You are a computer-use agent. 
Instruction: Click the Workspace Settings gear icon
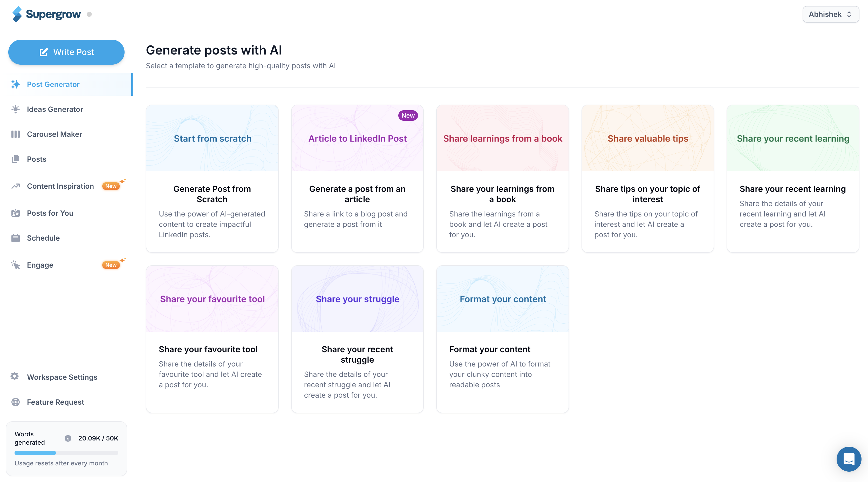(15, 377)
